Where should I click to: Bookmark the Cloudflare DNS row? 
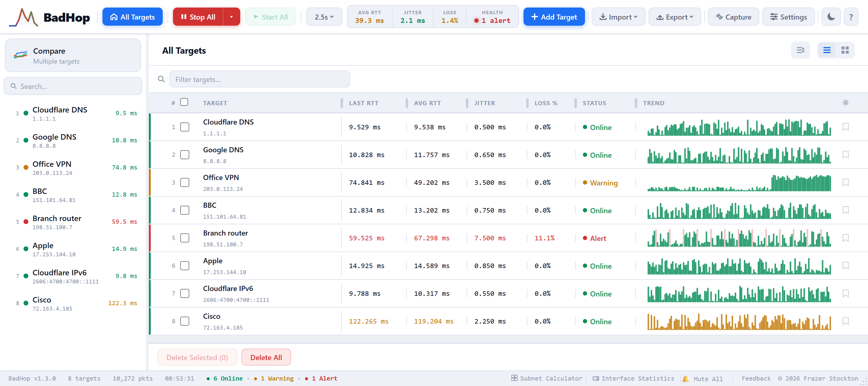(x=845, y=127)
